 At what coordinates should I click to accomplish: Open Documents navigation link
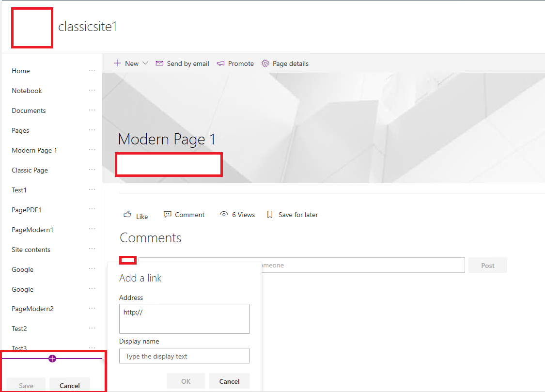coord(29,110)
